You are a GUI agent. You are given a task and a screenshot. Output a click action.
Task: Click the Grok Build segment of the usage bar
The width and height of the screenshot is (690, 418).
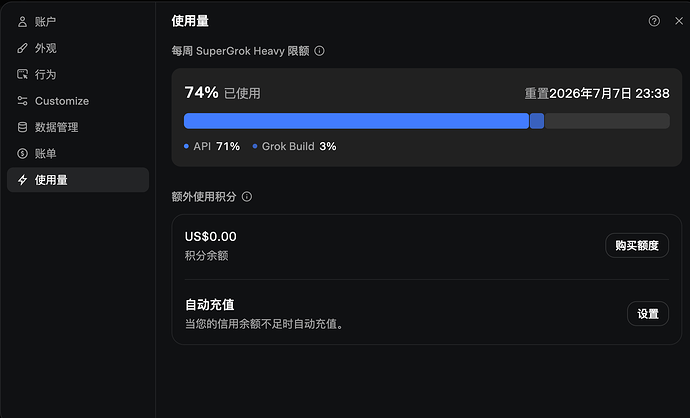pyautogui.click(x=537, y=121)
